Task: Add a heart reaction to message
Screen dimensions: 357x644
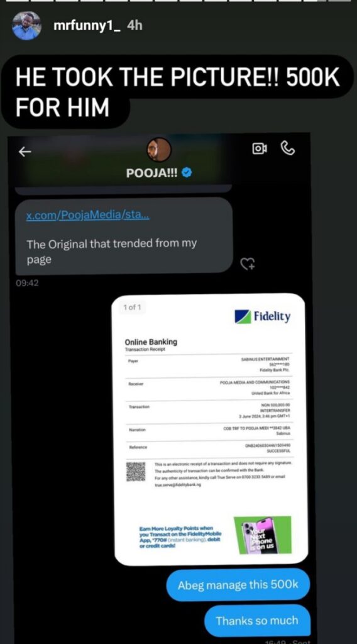Action: click(248, 264)
